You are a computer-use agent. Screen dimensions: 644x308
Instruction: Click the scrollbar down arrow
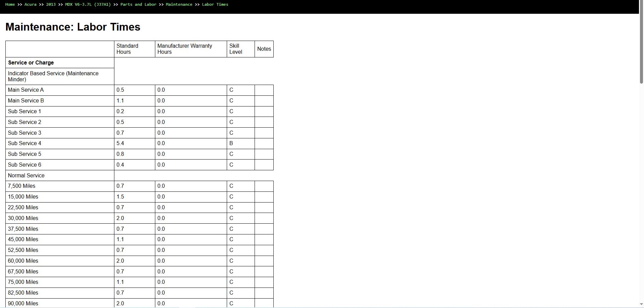(x=641, y=304)
